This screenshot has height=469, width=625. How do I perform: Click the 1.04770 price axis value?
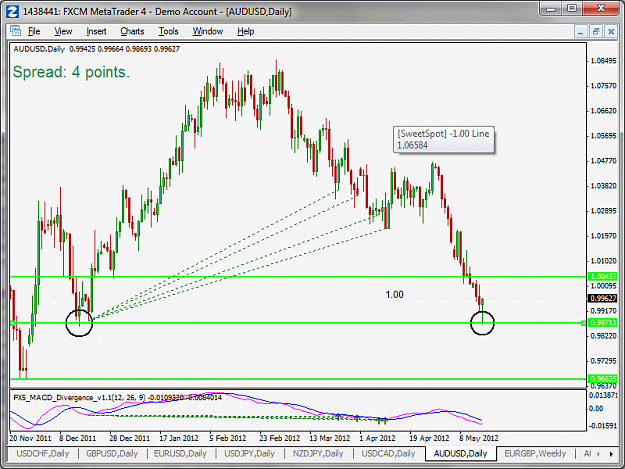[x=603, y=161]
